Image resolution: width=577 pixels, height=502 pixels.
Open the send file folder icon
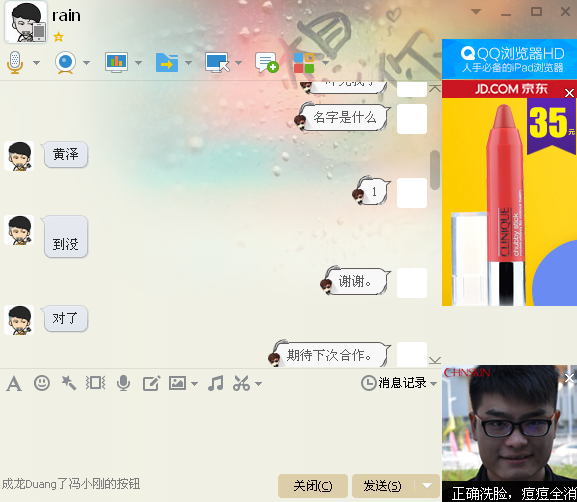click(x=167, y=63)
